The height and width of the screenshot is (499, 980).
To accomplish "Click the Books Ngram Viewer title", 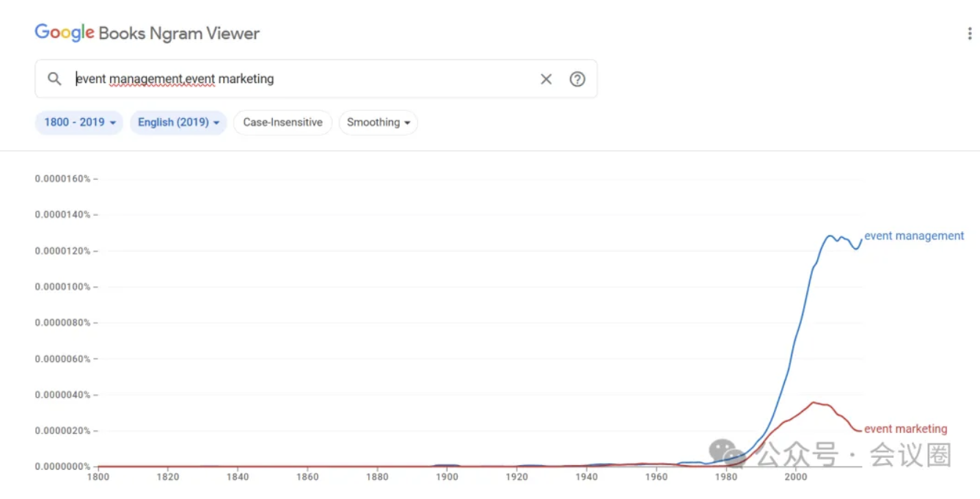I will tap(179, 34).
